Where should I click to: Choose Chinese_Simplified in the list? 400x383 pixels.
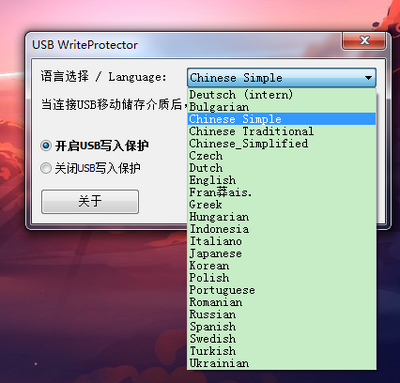282,144
